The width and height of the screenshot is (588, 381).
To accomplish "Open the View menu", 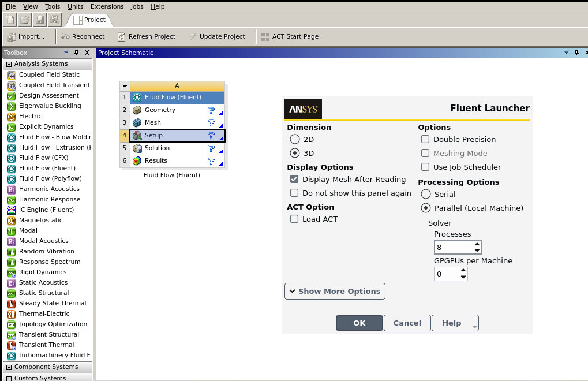I will pyautogui.click(x=30, y=6).
